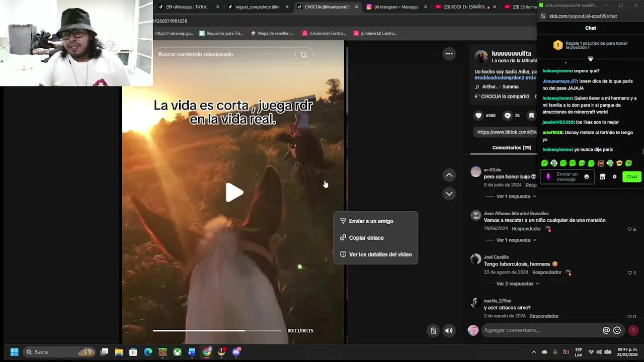Like Joel Castillo's comment heart

click(629, 273)
